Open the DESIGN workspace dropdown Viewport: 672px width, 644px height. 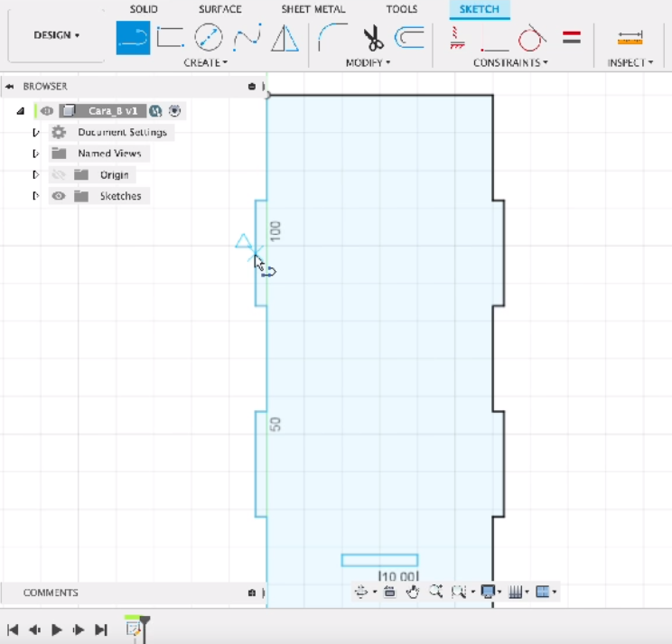(57, 35)
